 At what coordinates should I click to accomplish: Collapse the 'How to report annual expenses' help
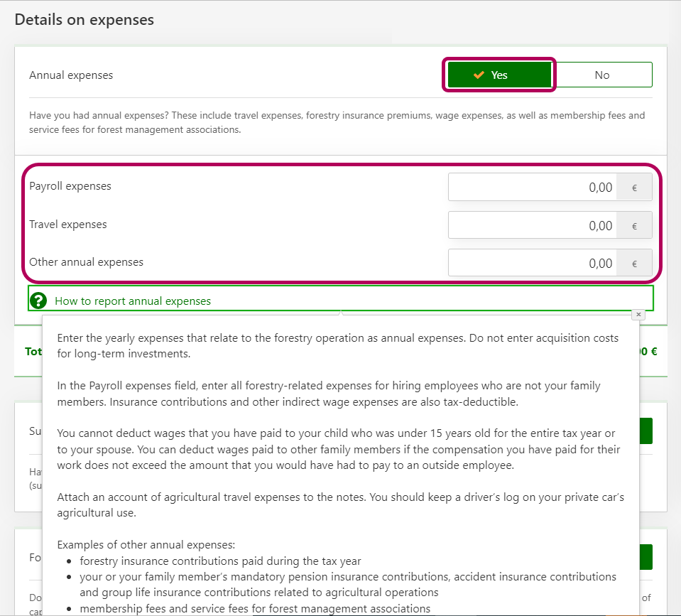click(x=133, y=301)
